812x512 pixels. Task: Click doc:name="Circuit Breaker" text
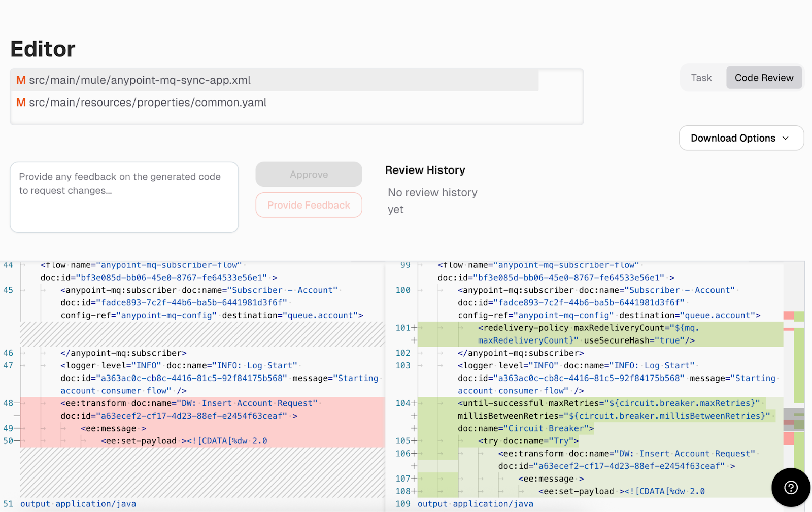[x=526, y=428]
